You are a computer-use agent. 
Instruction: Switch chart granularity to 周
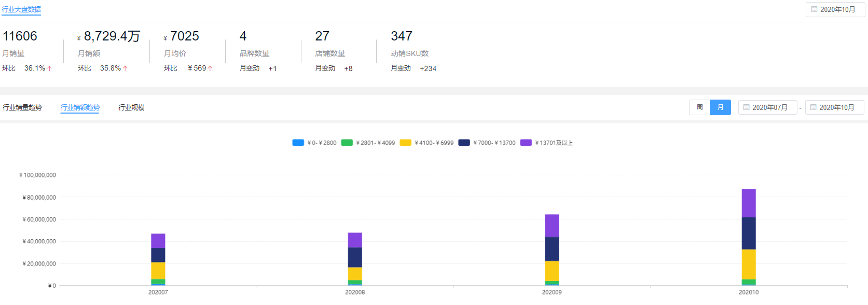coord(699,107)
